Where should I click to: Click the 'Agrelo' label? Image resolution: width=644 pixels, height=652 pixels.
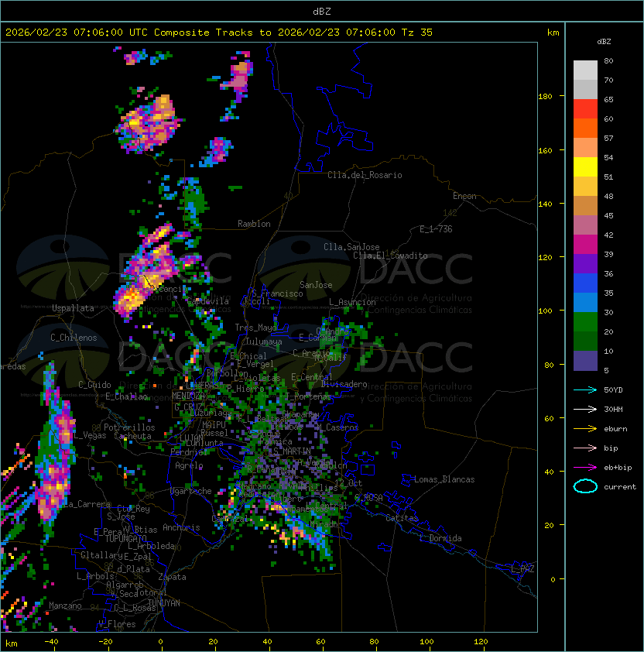pyautogui.click(x=189, y=465)
